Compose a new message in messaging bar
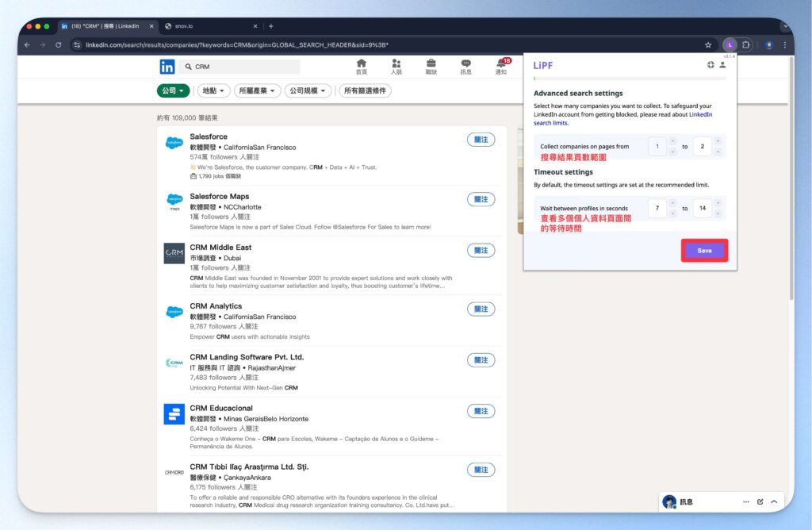Image resolution: width=812 pixels, height=530 pixels. [760, 501]
